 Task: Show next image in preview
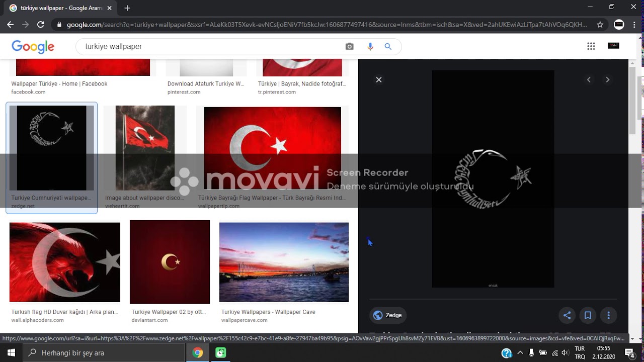point(607,79)
